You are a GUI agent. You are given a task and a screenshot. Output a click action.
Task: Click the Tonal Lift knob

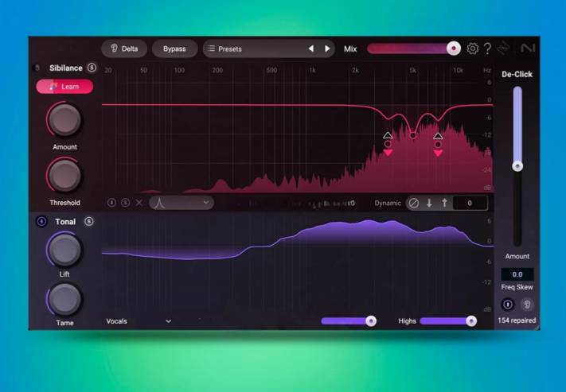click(x=64, y=250)
